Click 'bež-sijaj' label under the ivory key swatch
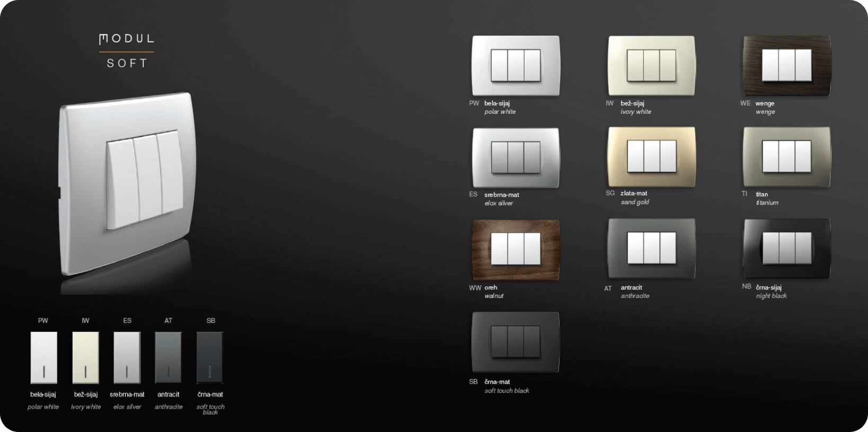 click(85, 394)
